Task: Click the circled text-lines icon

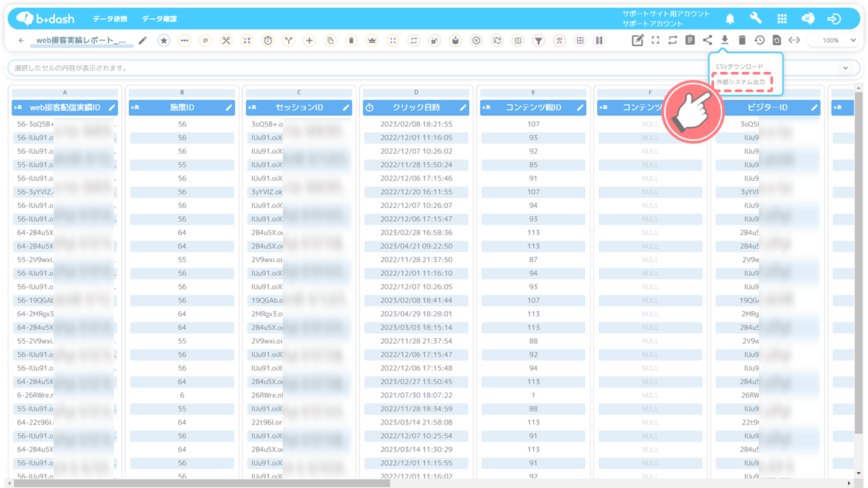Action: [205, 41]
